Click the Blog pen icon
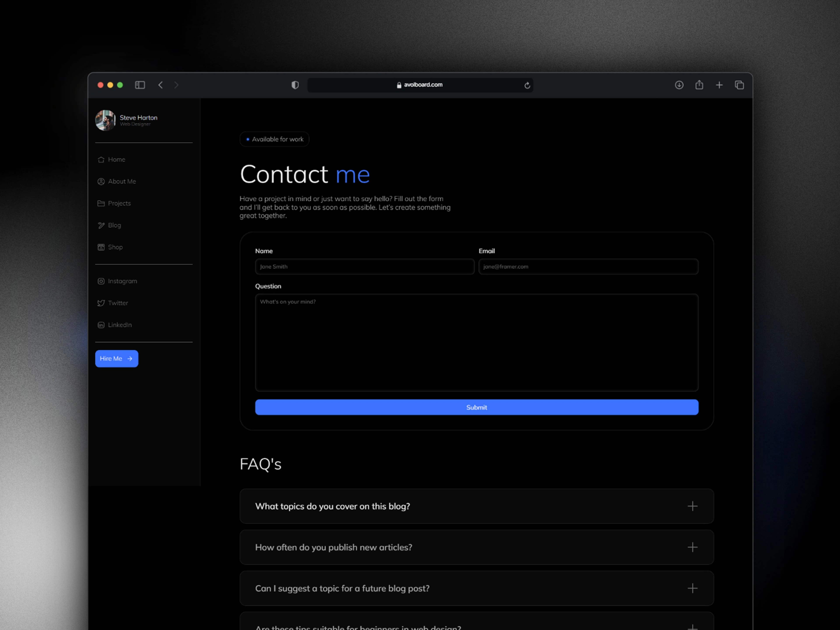 pyautogui.click(x=101, y=225)
